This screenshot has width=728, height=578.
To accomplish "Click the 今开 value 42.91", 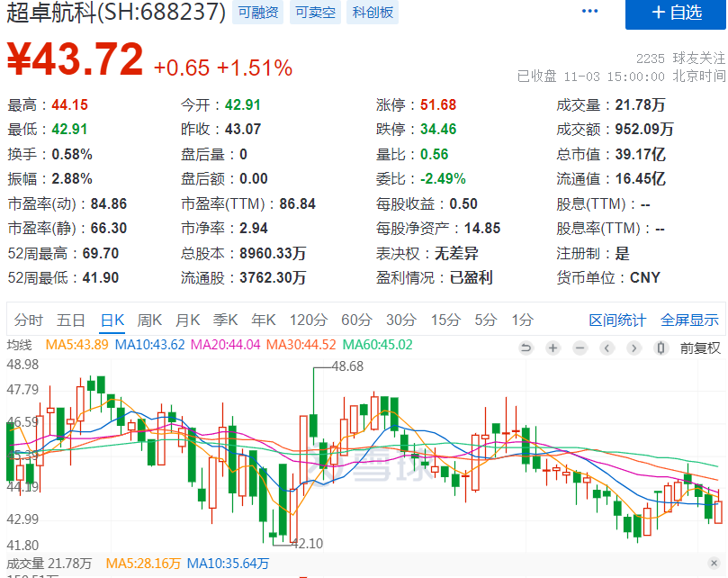I will point(242,105).
